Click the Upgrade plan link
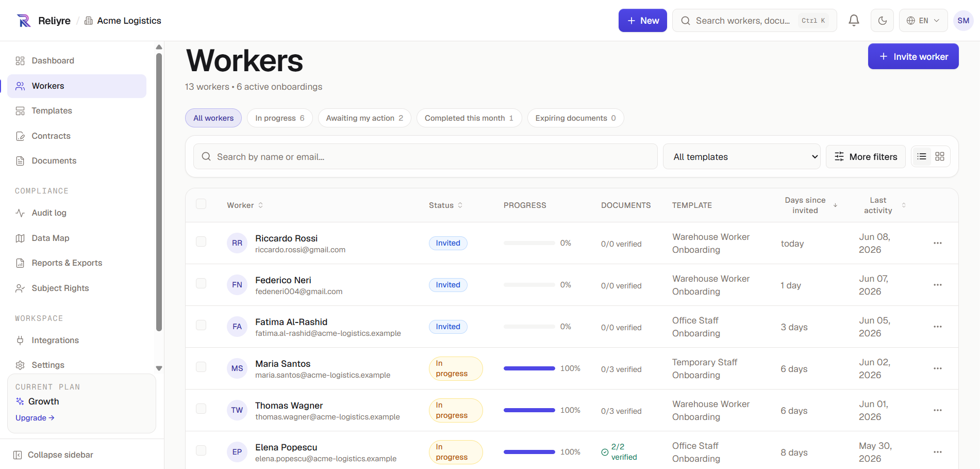The width and height of the screenshot is (980, 469). [x=35, y=418]
